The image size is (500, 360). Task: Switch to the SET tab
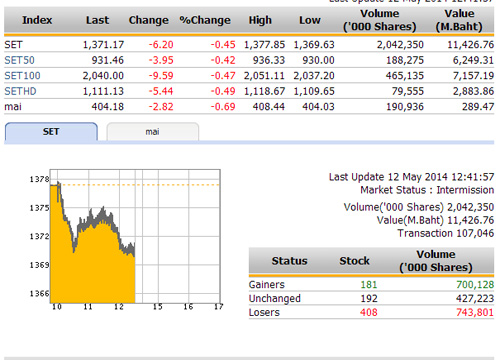click(51, 132)
